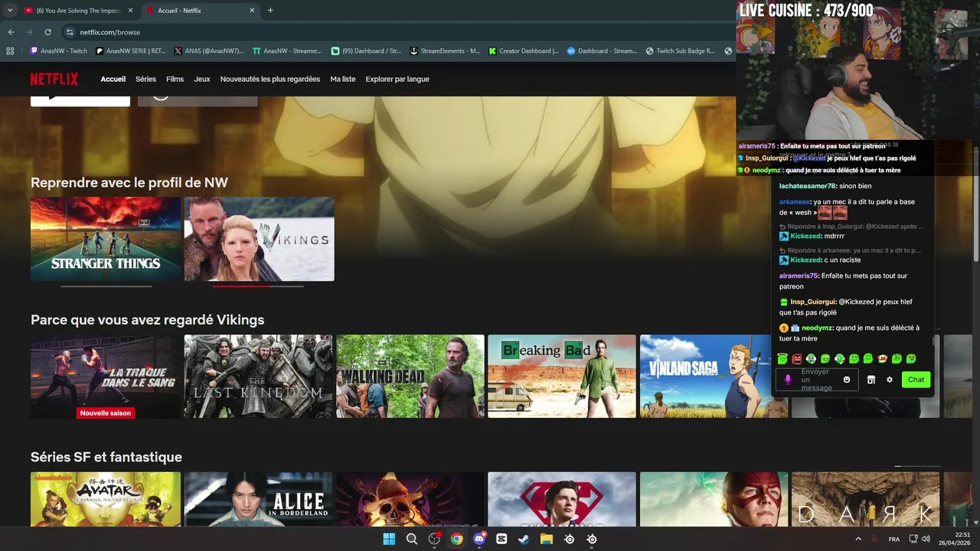
Task: Go back with the browser back arrow
Action: tap(11, 32)
